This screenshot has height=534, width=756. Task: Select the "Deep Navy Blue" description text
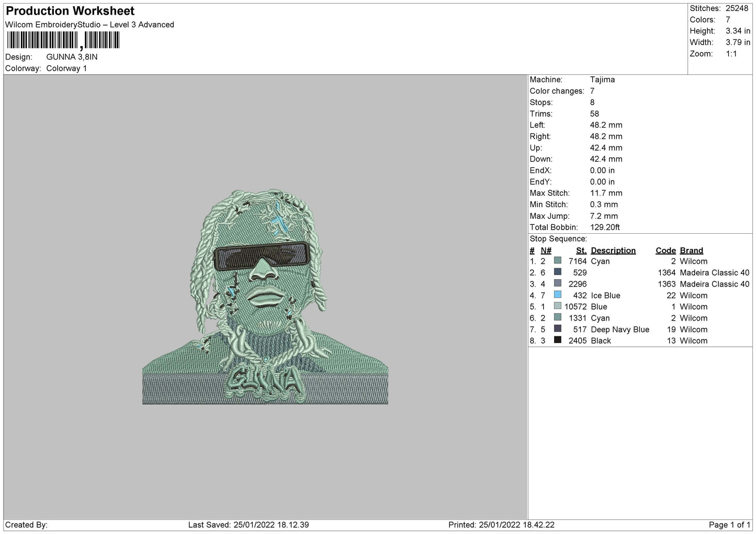tap(620, 330)
